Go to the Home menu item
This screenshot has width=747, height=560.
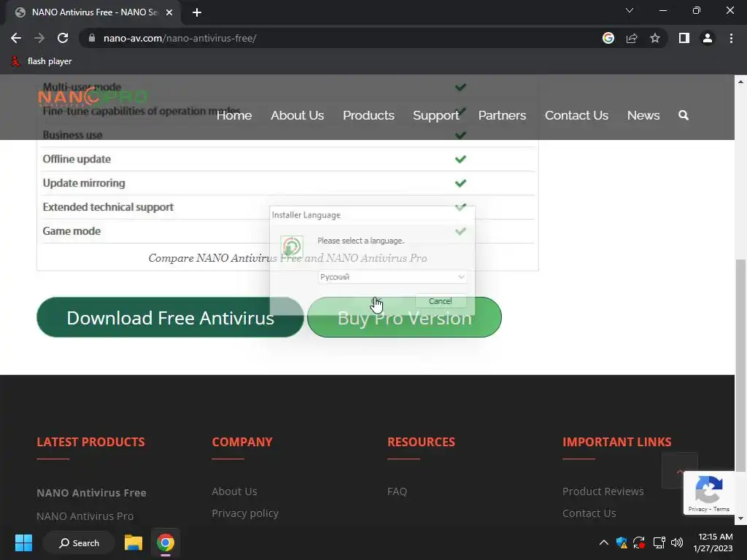[x=234, y=115]
